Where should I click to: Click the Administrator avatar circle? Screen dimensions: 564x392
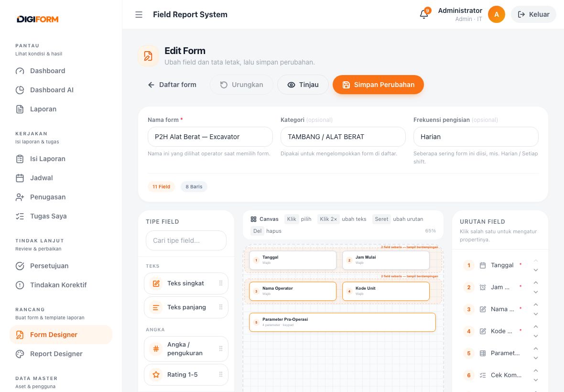click(497, 14)
